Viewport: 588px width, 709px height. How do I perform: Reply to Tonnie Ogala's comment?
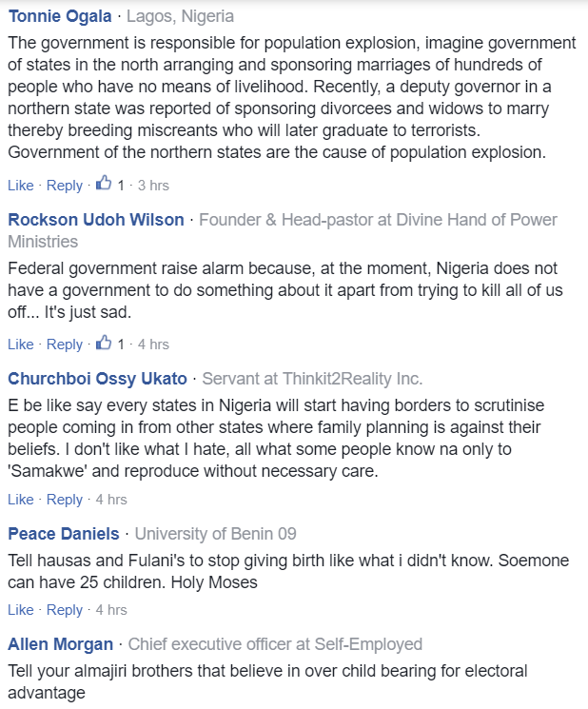(x=65, y=185)
